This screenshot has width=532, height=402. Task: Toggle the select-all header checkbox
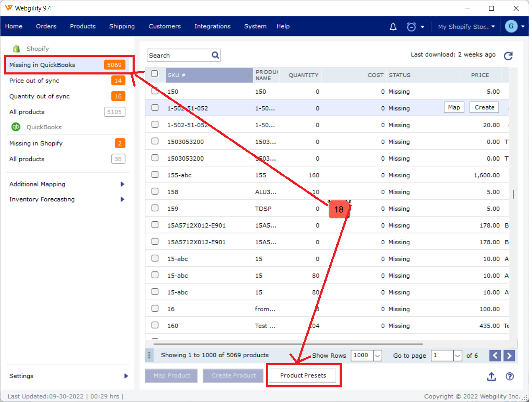coord(155,74)
